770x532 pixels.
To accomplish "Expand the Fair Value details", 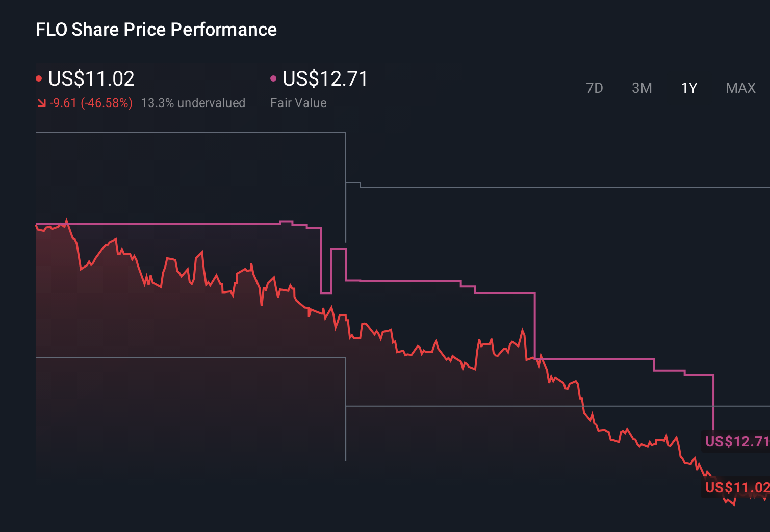I will point(298,102).
